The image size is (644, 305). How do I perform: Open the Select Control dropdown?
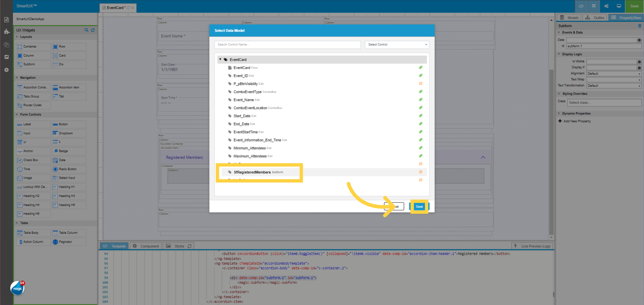[397, 44]
